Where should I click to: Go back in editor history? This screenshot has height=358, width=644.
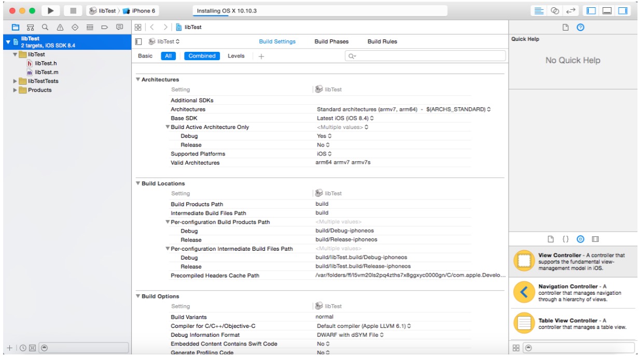tap(152, 27)
